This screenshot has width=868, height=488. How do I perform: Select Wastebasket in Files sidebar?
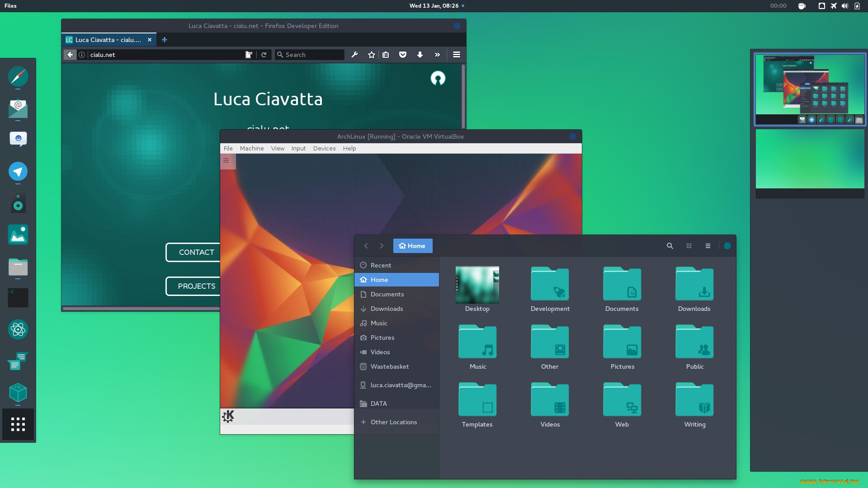coord(396,366)
